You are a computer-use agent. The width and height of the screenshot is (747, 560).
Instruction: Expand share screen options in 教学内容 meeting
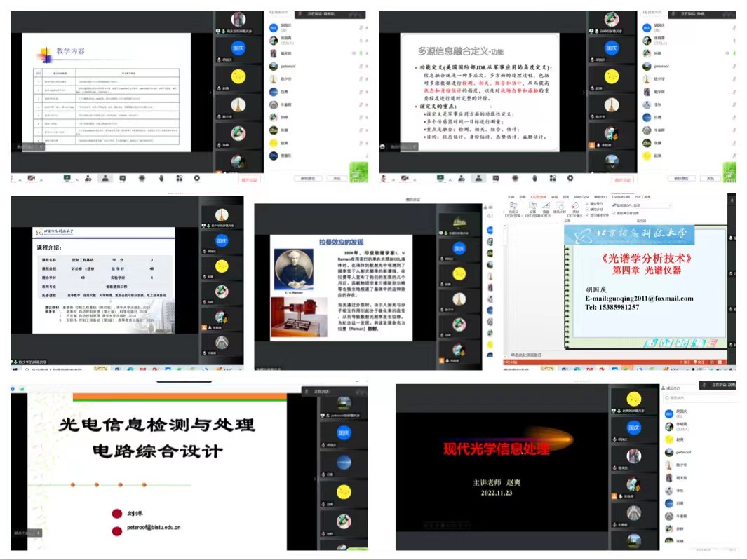pos(76,180)
